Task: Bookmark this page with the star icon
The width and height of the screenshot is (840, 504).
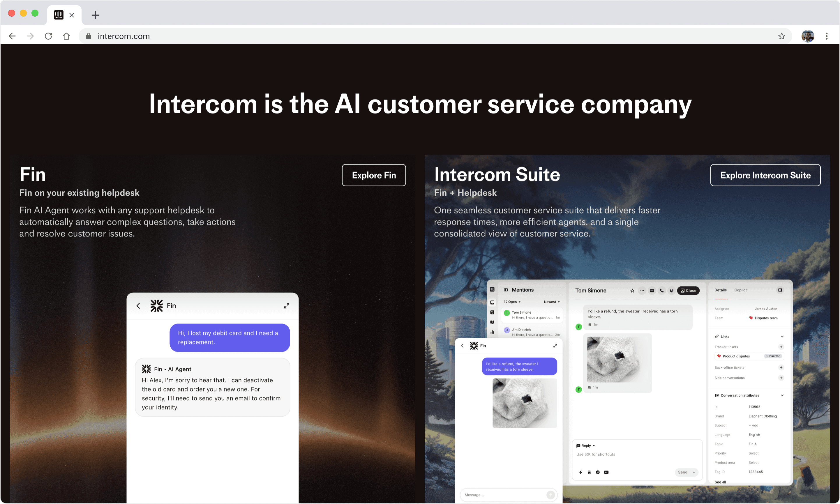Action: pos(781,36)
